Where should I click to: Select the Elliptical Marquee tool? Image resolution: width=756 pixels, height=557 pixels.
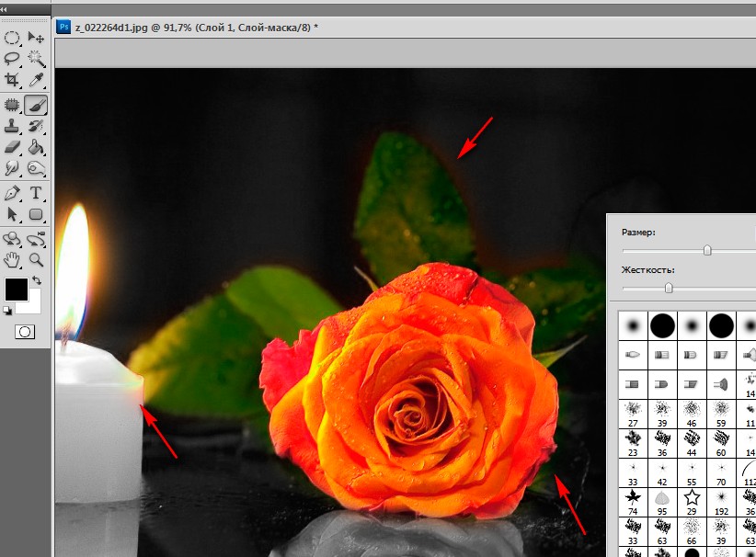point(13,38)
